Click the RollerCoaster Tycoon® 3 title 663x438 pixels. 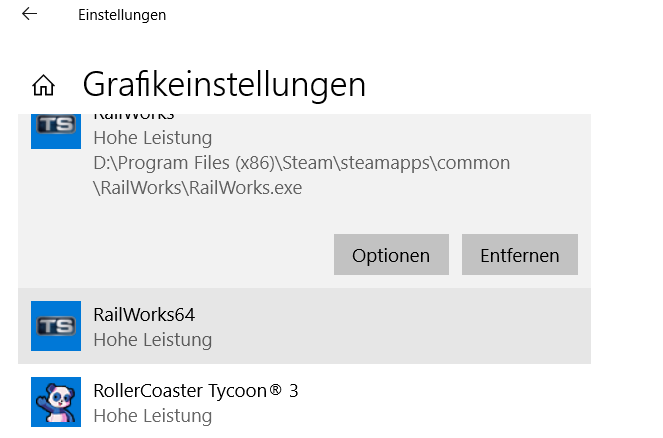point(196,391)
